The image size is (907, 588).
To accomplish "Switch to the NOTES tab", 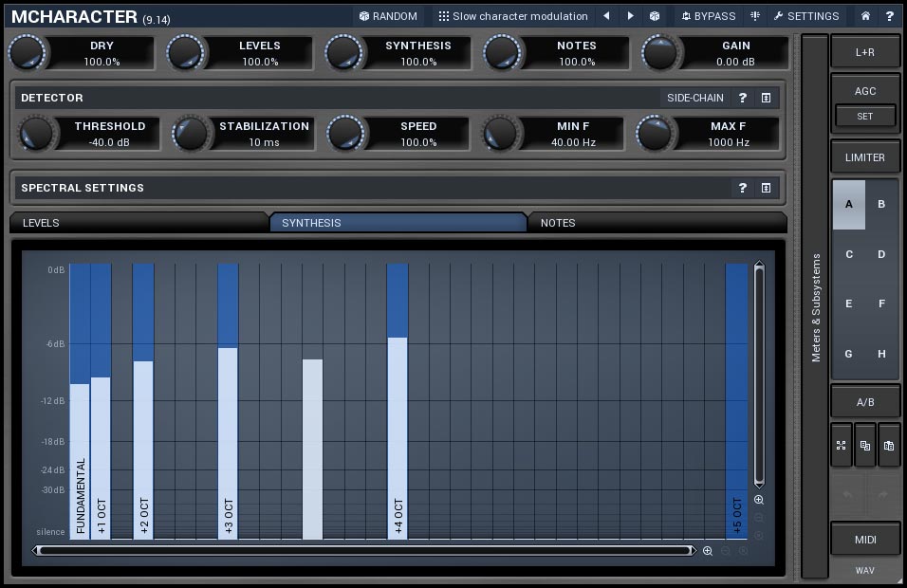I will (x=657, y=223).
